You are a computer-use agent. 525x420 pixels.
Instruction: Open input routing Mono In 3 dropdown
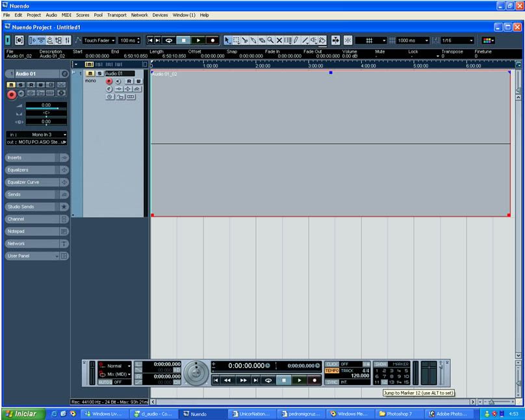[36, 135]
